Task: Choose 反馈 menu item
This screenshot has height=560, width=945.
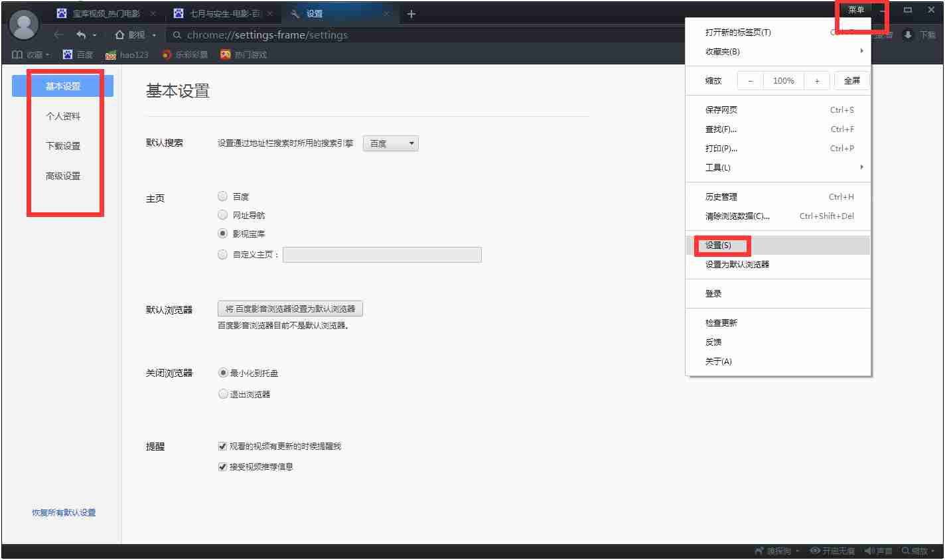Action: pos(778,342)
